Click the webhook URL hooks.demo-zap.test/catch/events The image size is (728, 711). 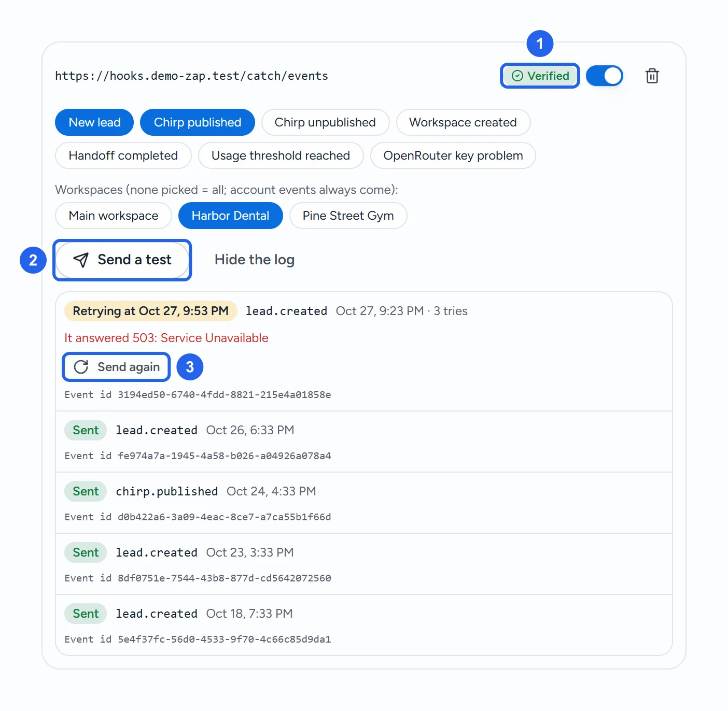(192, 76)
